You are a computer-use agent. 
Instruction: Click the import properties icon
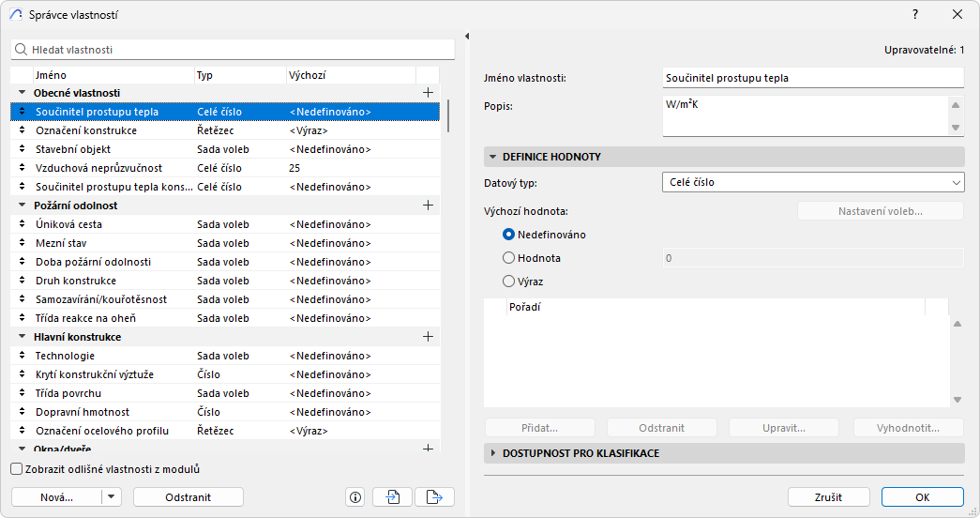coord(392,497)
